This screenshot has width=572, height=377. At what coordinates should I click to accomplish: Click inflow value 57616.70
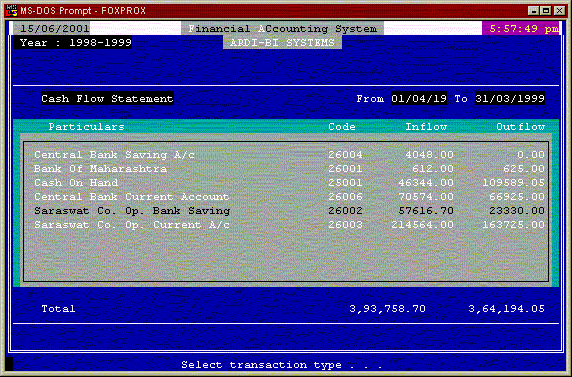(426, 211)
